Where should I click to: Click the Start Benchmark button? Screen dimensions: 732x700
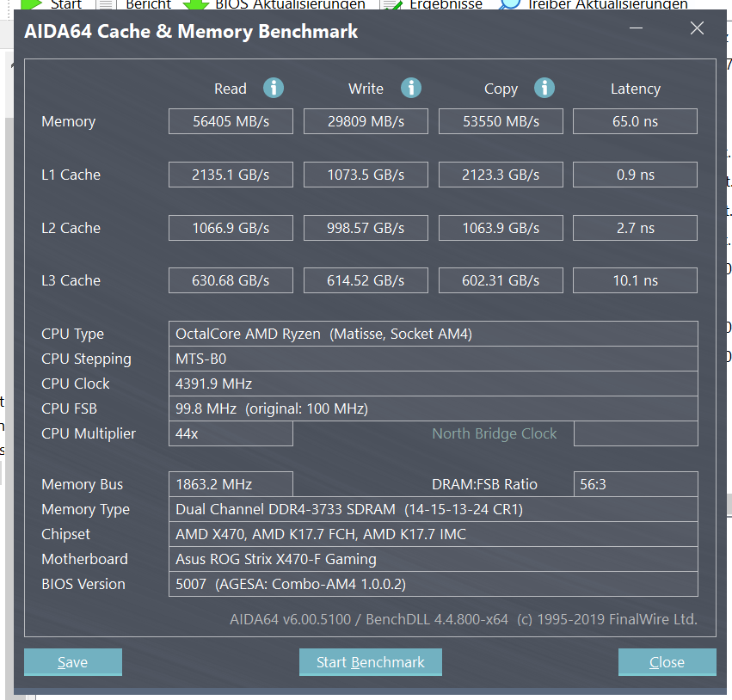(370, 662)
